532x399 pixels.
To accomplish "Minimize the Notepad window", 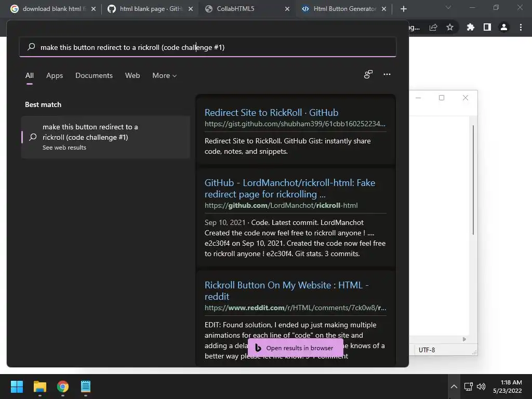I will [x=418, y=98].
